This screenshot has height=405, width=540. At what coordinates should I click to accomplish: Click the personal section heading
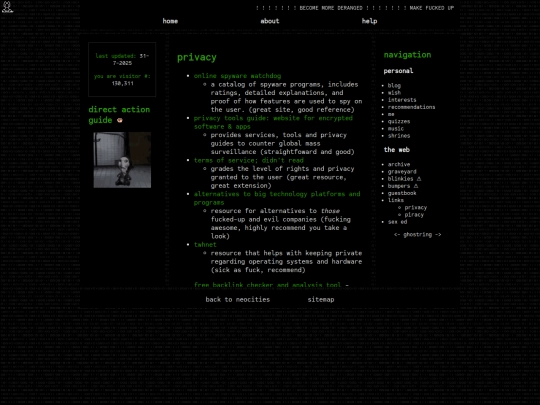pyautogui.click(x=398, y=71)
